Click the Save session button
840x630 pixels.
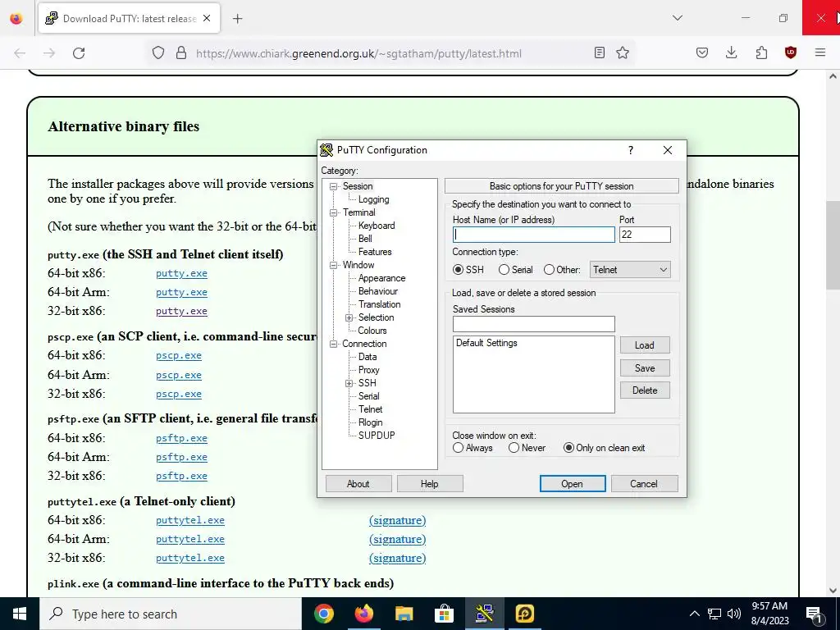pyautogui.click(x=645, y=368)
